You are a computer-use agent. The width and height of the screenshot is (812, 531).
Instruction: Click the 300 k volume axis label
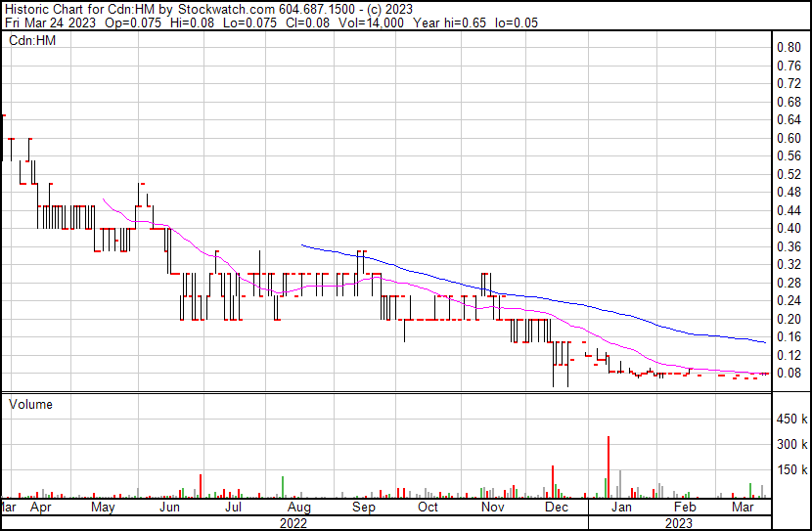coord(791,445)
